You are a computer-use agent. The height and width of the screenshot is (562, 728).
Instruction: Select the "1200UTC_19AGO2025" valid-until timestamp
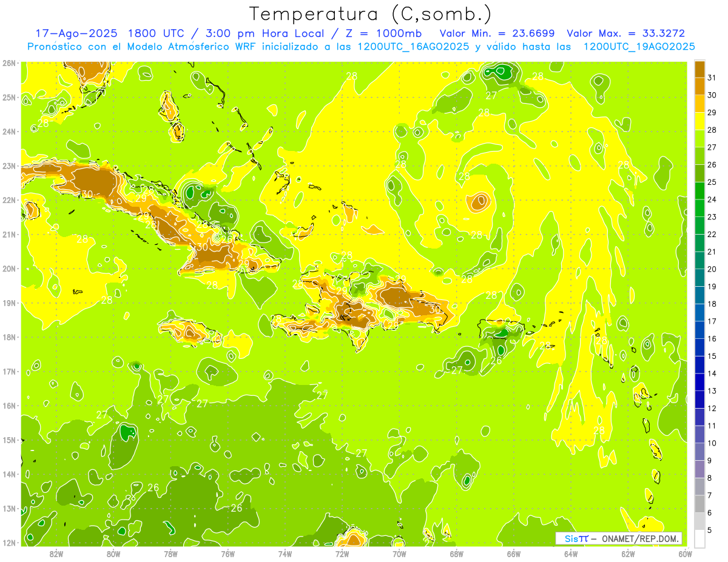pos(639,47)
